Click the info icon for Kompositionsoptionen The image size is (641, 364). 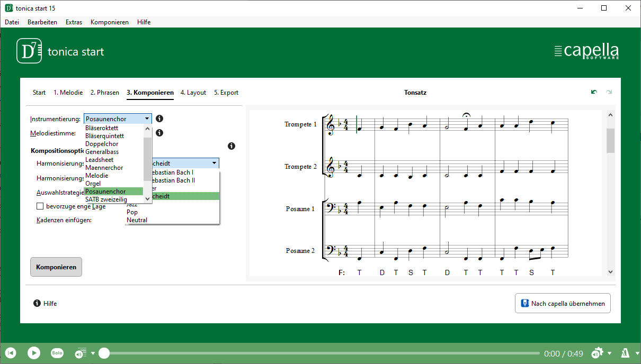pos(232,146)
